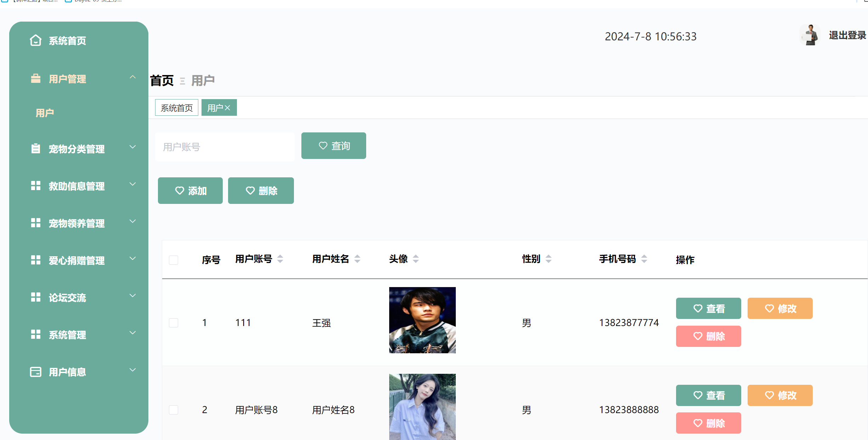868x440 pixels.
Task: Expand the 论坛交流 submenu
Action: (x=132, y=296)
